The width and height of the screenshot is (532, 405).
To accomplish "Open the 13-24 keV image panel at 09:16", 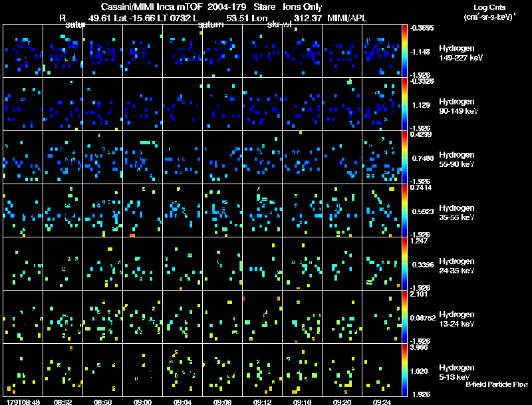I will pos(302,317).
